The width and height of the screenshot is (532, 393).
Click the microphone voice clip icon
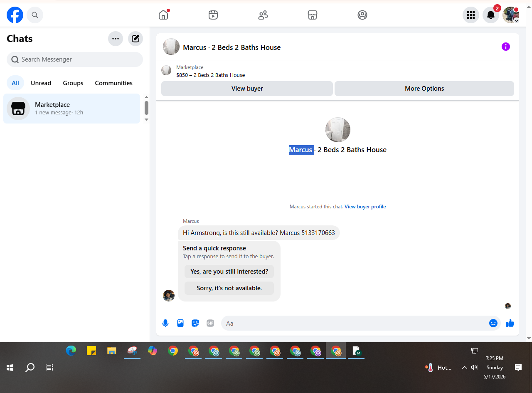pyautogui.click(x=165, y=323)
